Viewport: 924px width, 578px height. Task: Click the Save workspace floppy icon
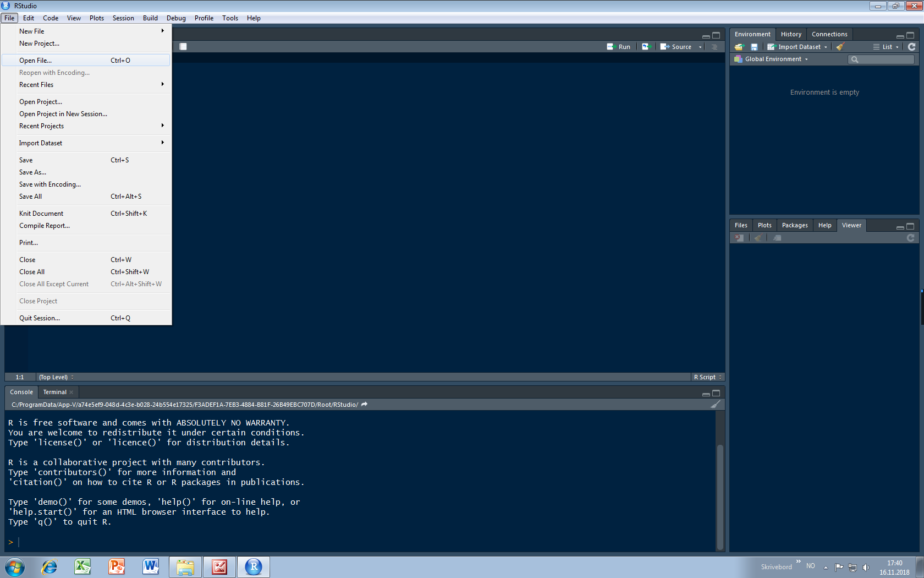754,47
